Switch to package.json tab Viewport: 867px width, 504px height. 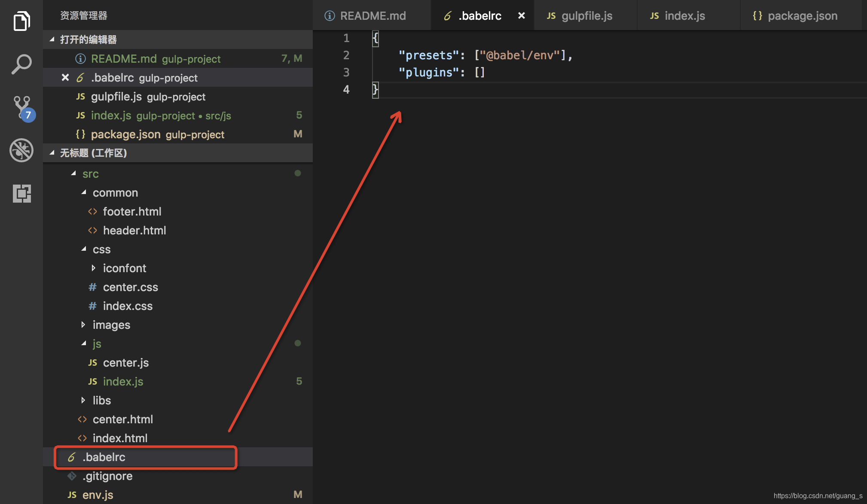[x=801, y=15]
